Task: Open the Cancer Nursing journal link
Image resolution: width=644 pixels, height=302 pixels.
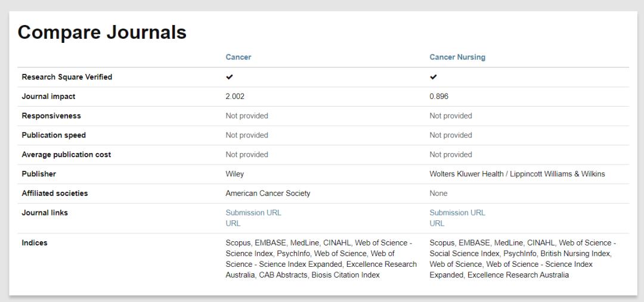Action: tap(457, 57)
